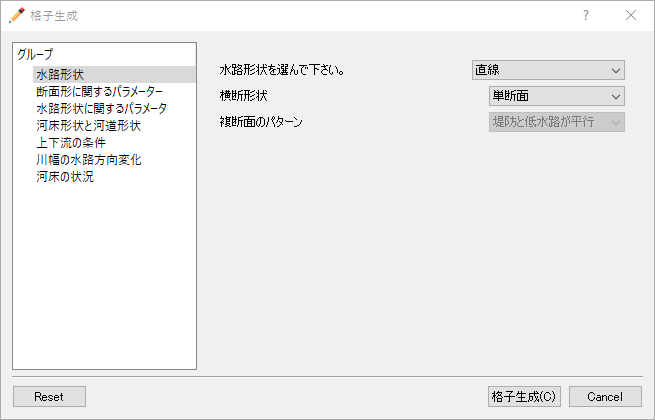Open 断面形に関するパラメーター group
655x420 pixels.
pos(99,92)
